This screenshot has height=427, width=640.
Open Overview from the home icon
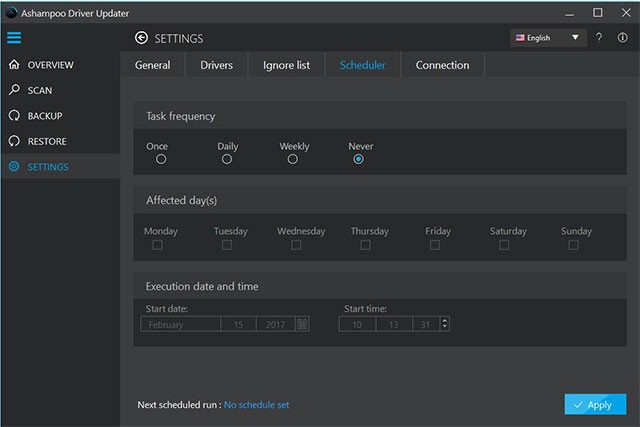[x=14, y=65]
